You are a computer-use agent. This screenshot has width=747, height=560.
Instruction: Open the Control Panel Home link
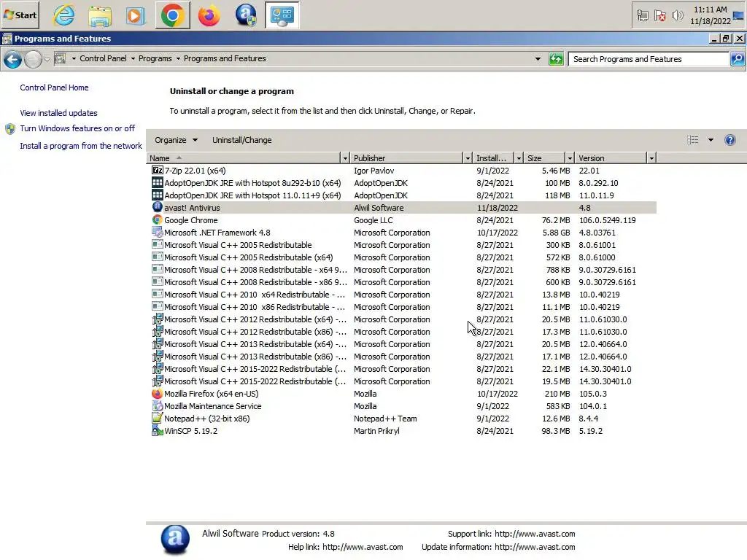(x=54, y=87)
